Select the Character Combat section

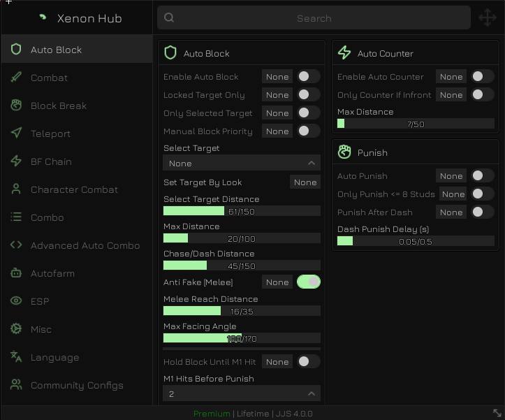pyautogui.click(x=77, y=189)
